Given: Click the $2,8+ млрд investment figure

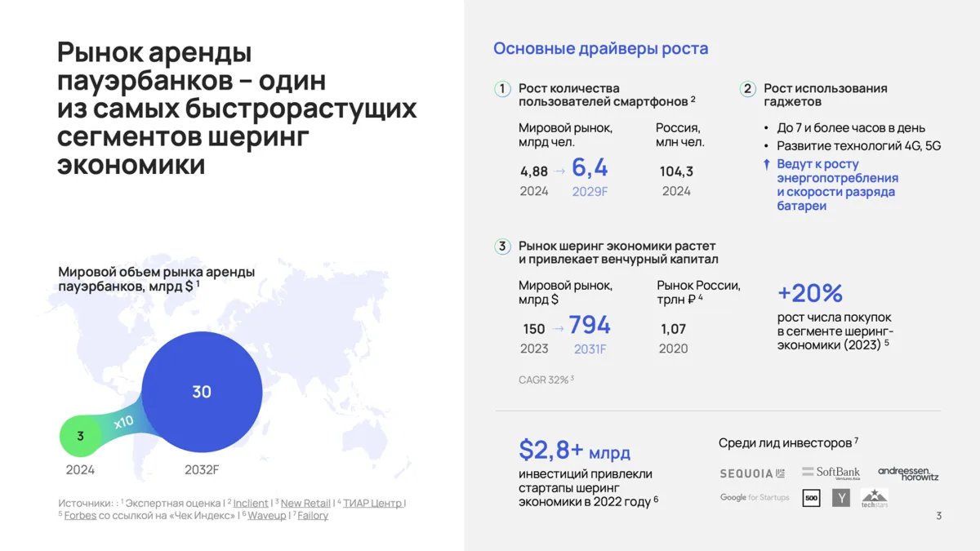Looking at the screenshot, I should 574,450.
